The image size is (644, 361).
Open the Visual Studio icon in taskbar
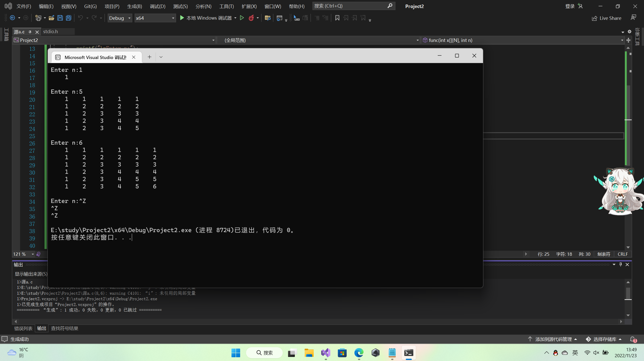[326, 353]
